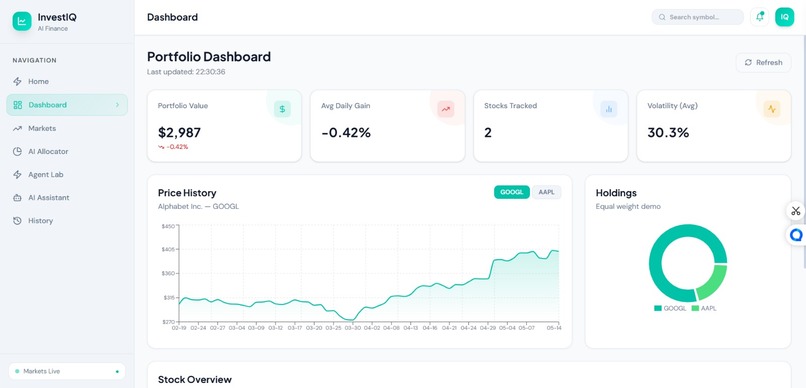Screen dimensions: 806x388
Task: Focus the Search symbol field
Action: coord(698,17)
